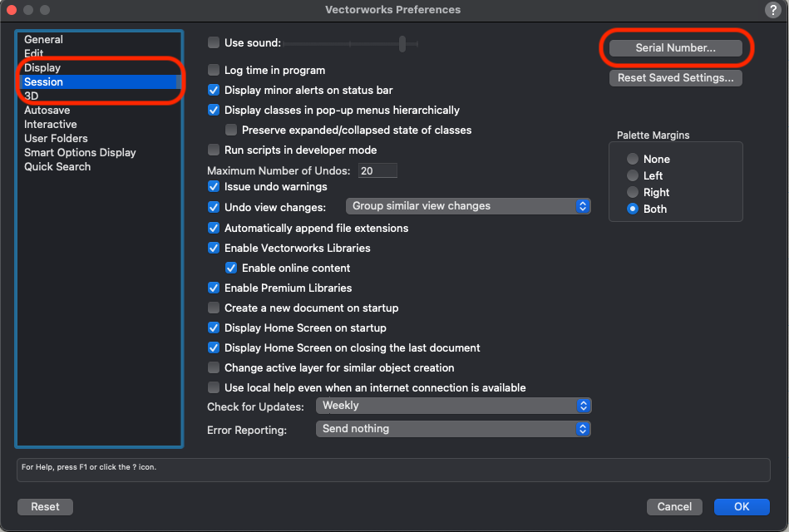Choose Left palette margin radio button
Screen dimensions: 789x532
(x=634, y=176)
